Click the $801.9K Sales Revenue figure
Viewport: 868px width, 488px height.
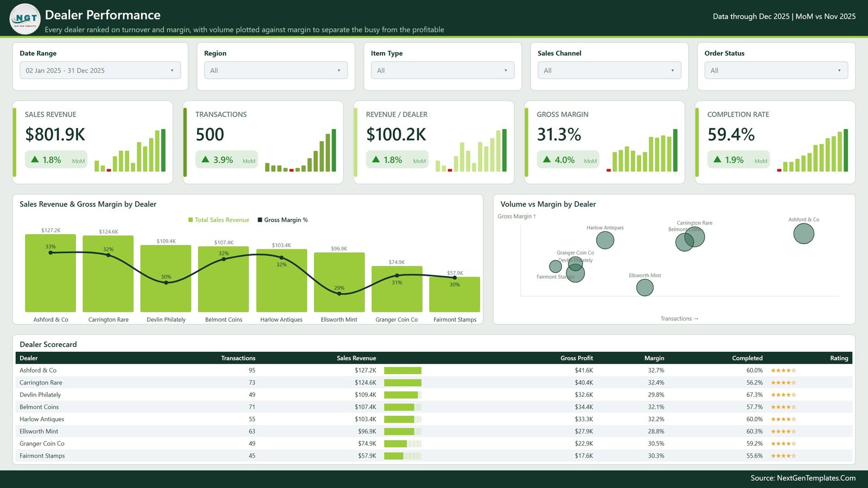click(x=55, y=134)
